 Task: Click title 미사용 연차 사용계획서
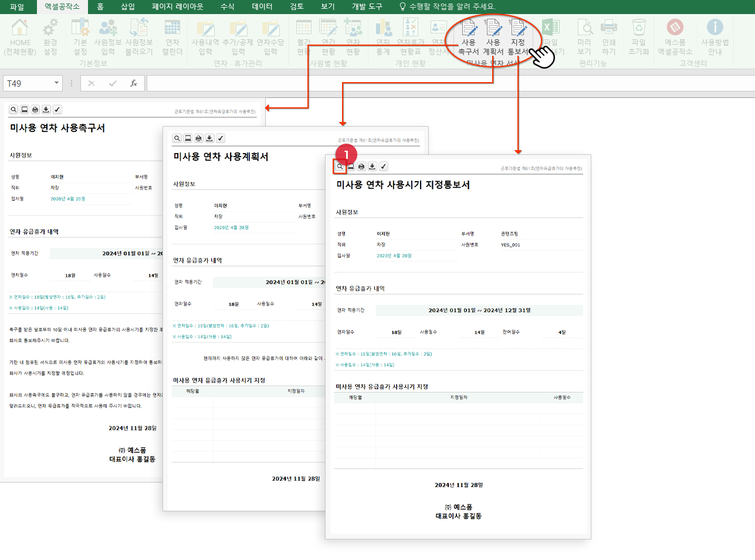(x=221, y=157)
